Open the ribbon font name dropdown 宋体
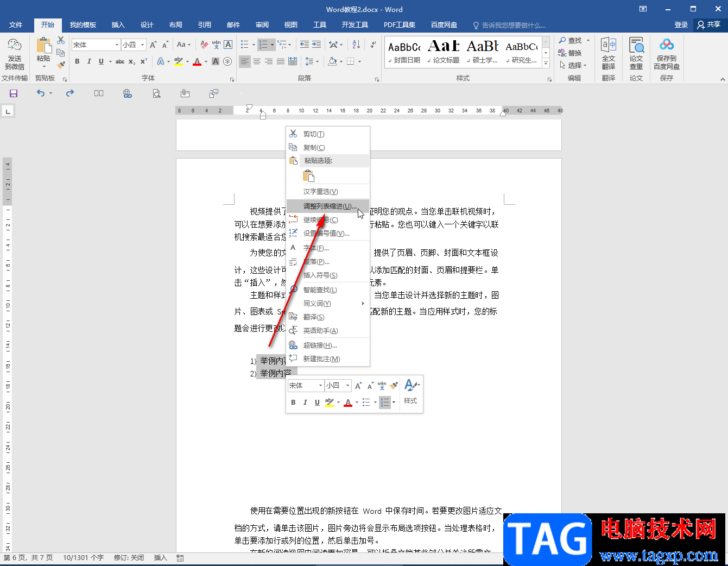 tap(117, 45)
